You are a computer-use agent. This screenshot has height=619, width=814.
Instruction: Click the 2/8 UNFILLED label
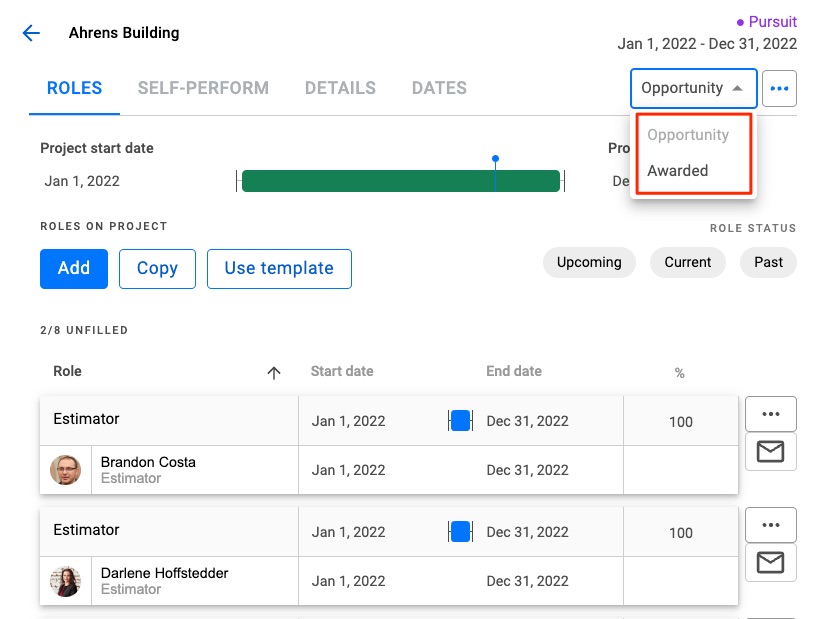pyautogui.click(x=84, y=330)
